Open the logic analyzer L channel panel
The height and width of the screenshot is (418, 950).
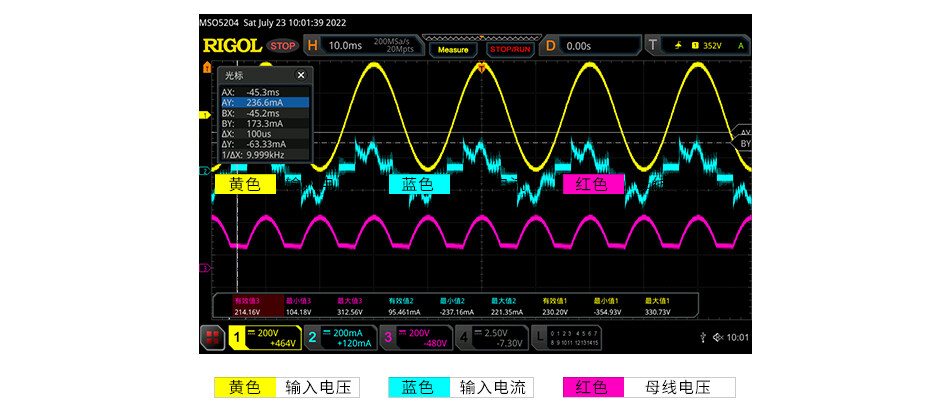[541, 338]
